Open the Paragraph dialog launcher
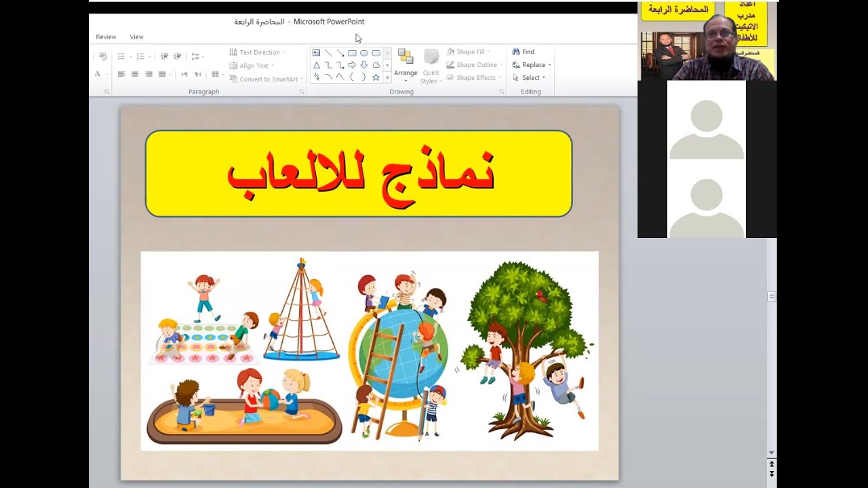Screen dimensions: 868x488 [x=302, y=91]
